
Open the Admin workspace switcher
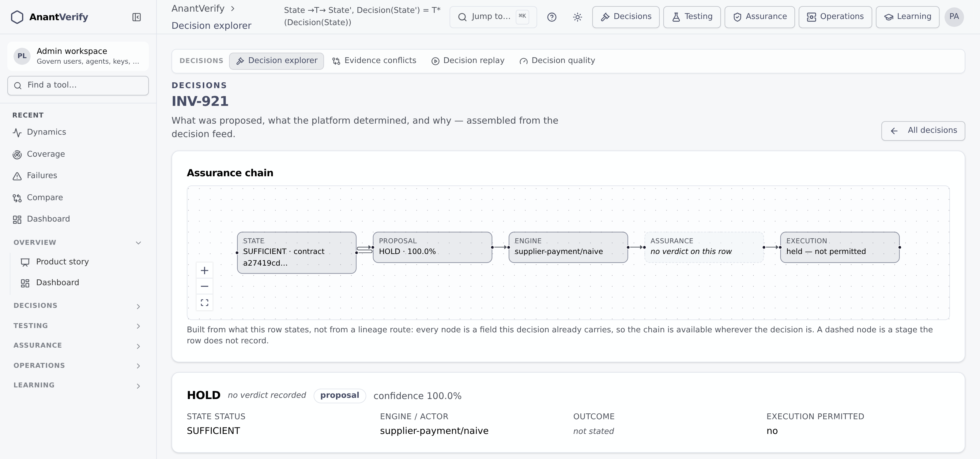tap(78, 56)
